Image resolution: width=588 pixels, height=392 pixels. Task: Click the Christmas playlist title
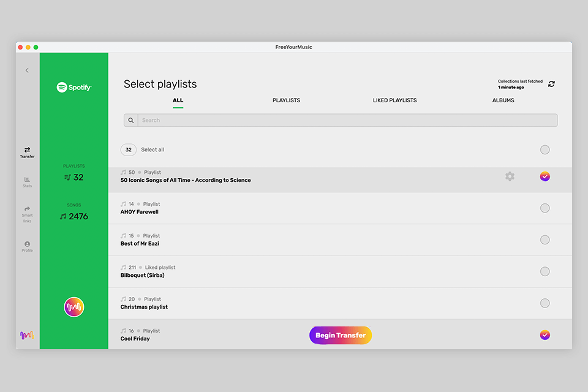pyautogui.click(x=144, y=307)
